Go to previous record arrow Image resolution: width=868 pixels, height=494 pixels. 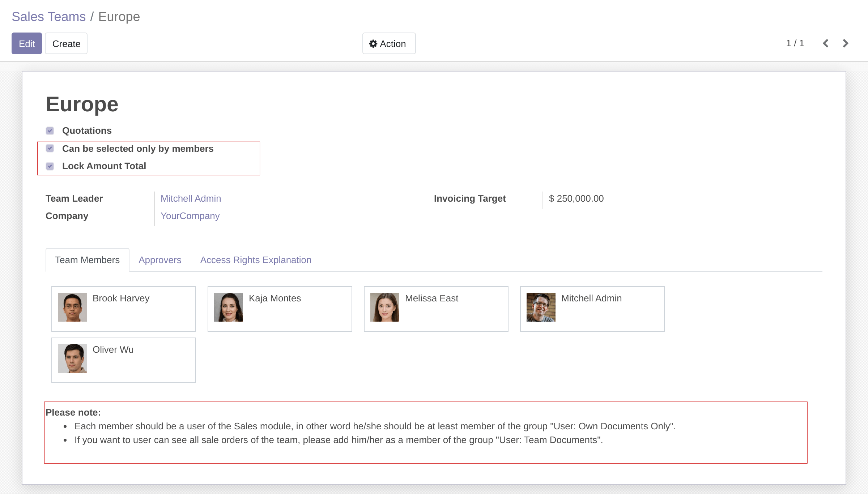[826, 43]
